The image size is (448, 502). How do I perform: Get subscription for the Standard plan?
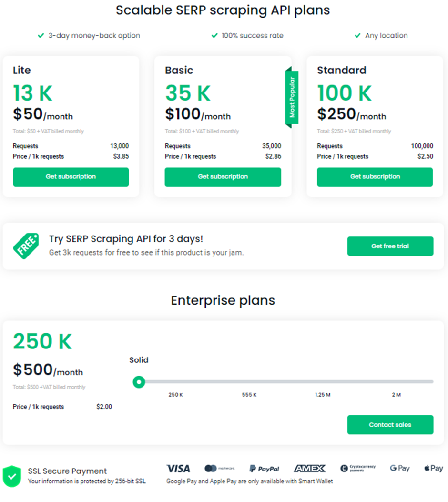click(375, 177)
